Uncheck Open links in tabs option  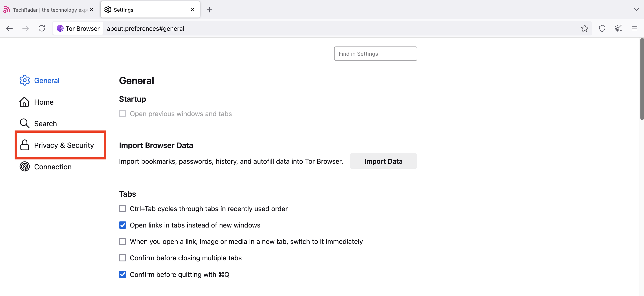[x=123, y=225]
